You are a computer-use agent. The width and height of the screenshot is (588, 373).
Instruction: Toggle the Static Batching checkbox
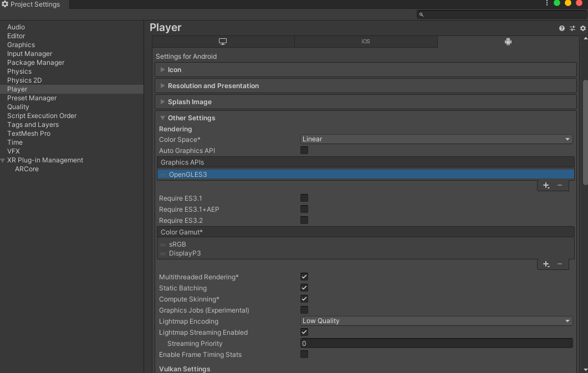coord(304,288)
